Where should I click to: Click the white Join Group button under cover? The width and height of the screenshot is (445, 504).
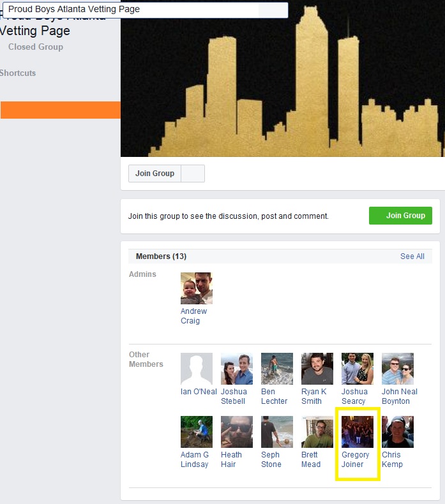155,174
